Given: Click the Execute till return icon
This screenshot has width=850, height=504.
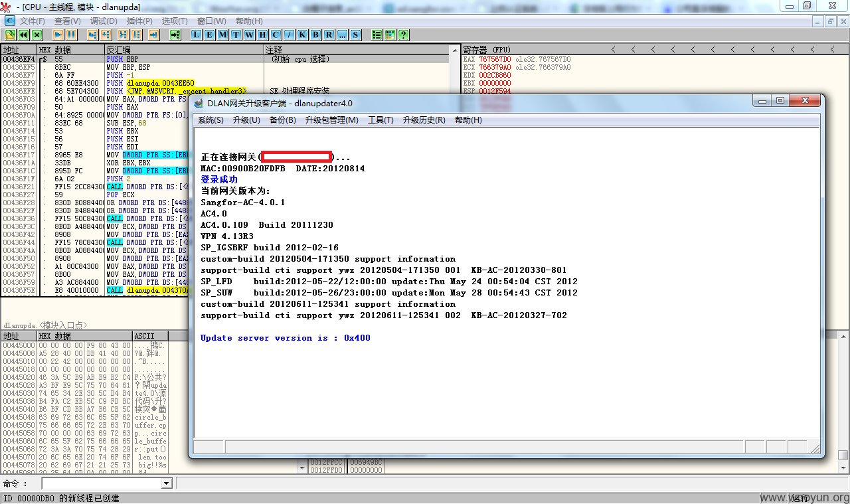Looking at the screenshot, I should tap(153, 35).
